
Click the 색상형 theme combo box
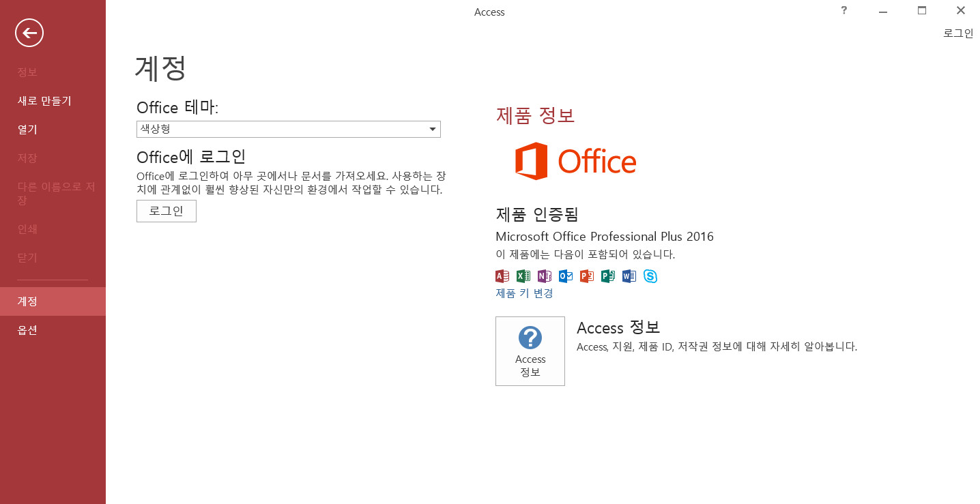(289, 129)
